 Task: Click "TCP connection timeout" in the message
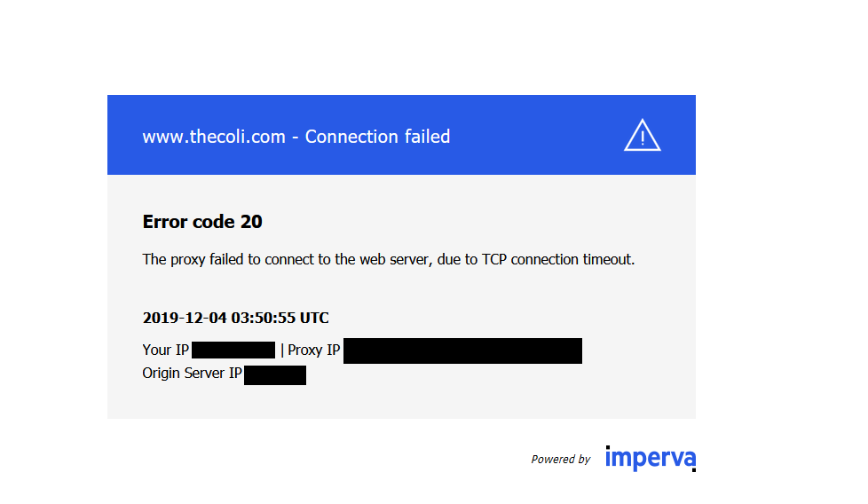pyautogui.click(x=558, y=260)
